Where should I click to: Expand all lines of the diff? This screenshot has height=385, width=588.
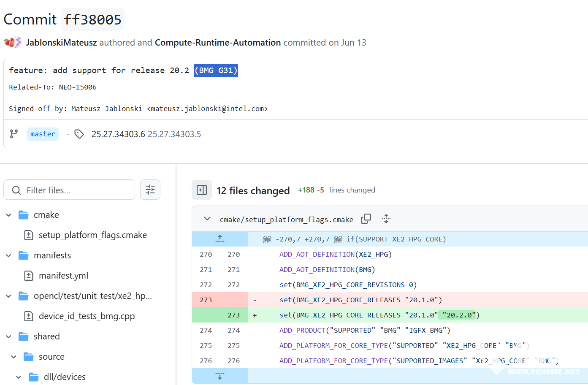pyautogui.click(x=386, y=219)
